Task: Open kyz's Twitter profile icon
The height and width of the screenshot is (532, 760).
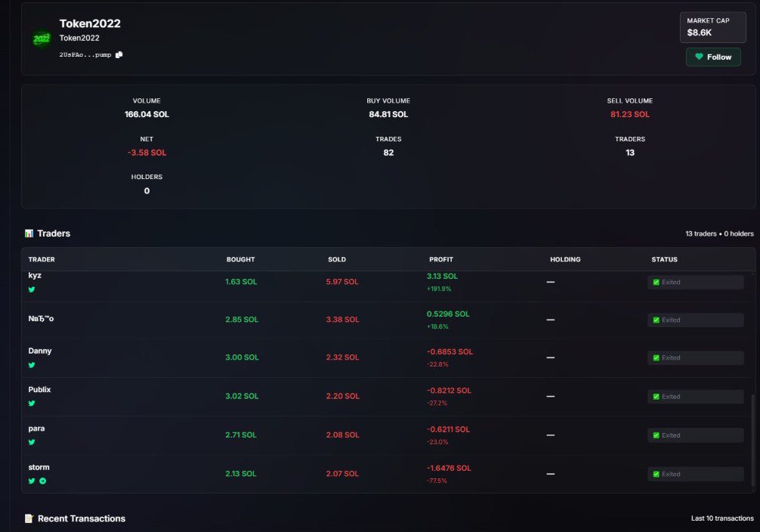Action: click(x=32, y=289)
